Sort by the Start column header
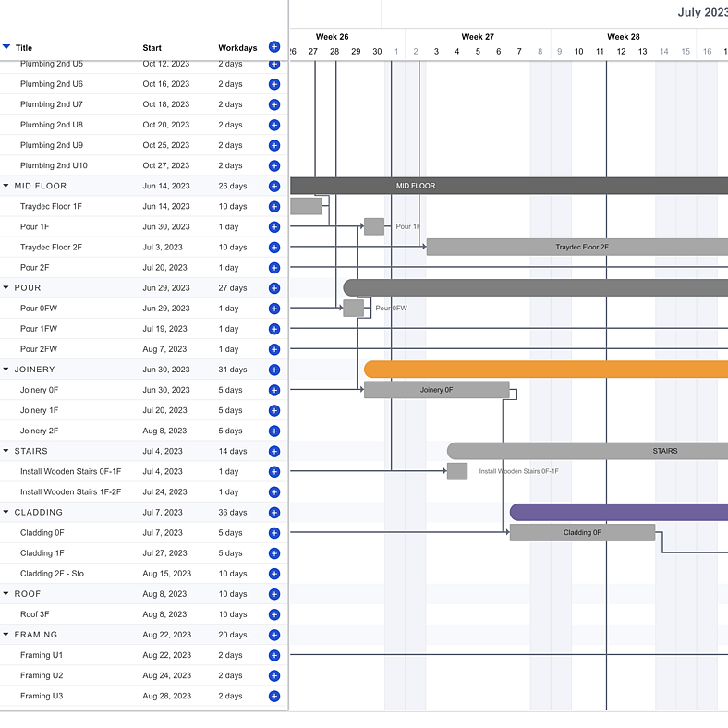Viewport: 728px width, 728px height. pos(152,48)
